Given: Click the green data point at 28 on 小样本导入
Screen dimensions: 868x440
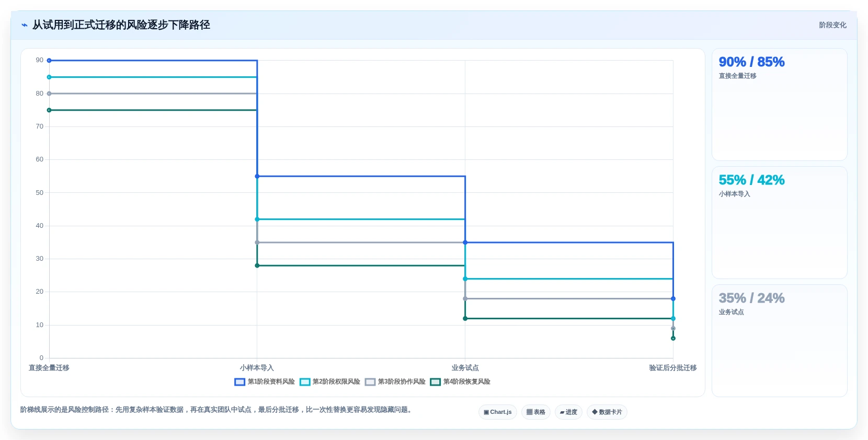Looking at the screenshot, I should tap(257, 265).
